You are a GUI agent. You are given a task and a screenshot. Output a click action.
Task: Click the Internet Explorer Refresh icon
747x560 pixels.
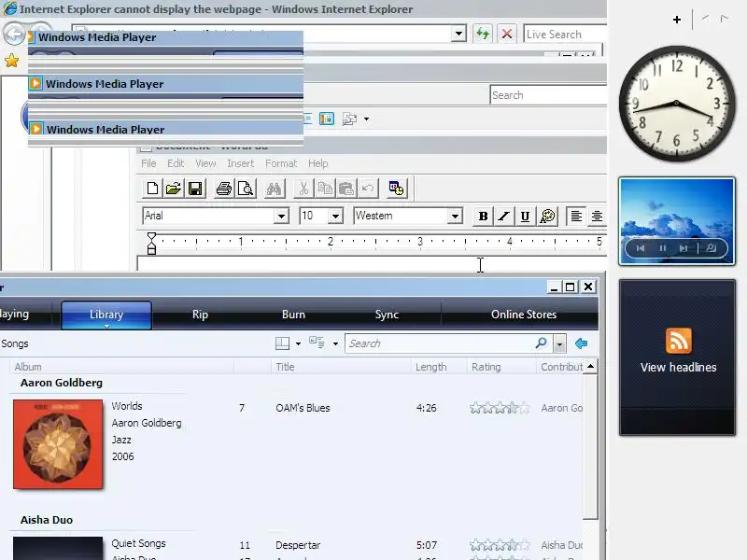483,34
